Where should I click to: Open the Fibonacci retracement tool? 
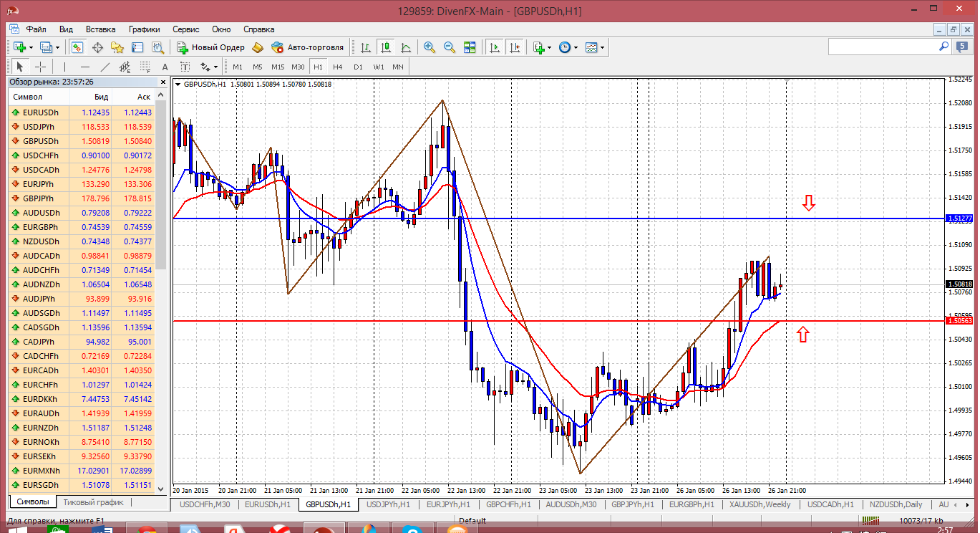tap(145, 67)
